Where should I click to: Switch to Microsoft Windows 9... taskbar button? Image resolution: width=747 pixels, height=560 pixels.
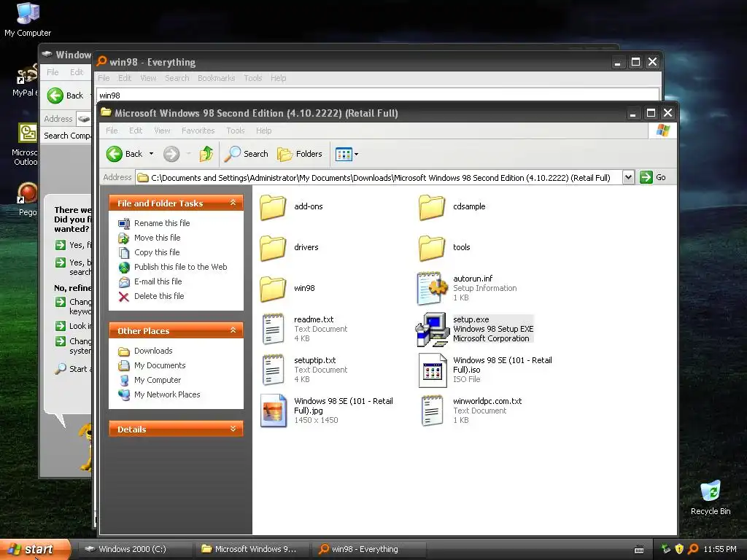(251, 549)
